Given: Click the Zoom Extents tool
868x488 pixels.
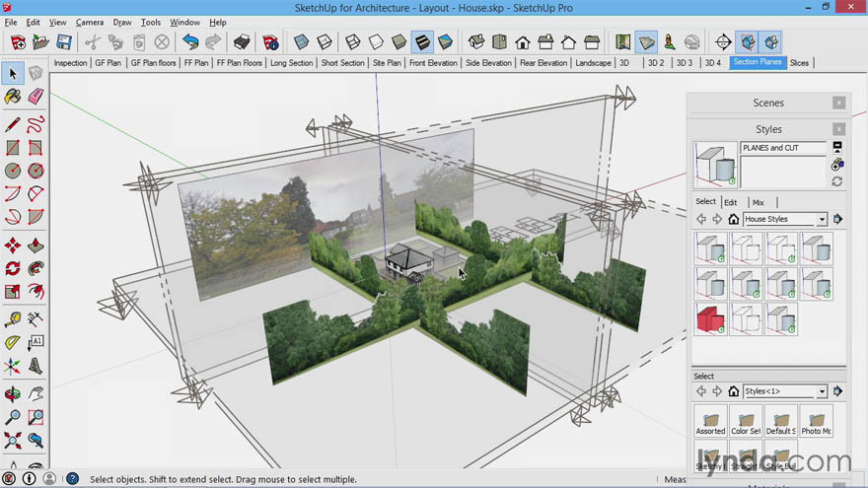Looking at the screenshot, I should (x=13, y=441).
